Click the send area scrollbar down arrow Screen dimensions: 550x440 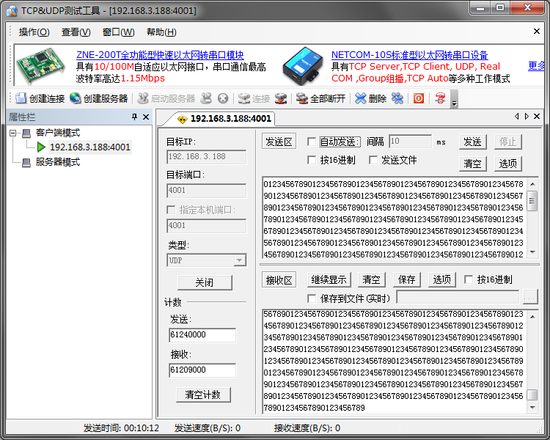pos(532,252)
